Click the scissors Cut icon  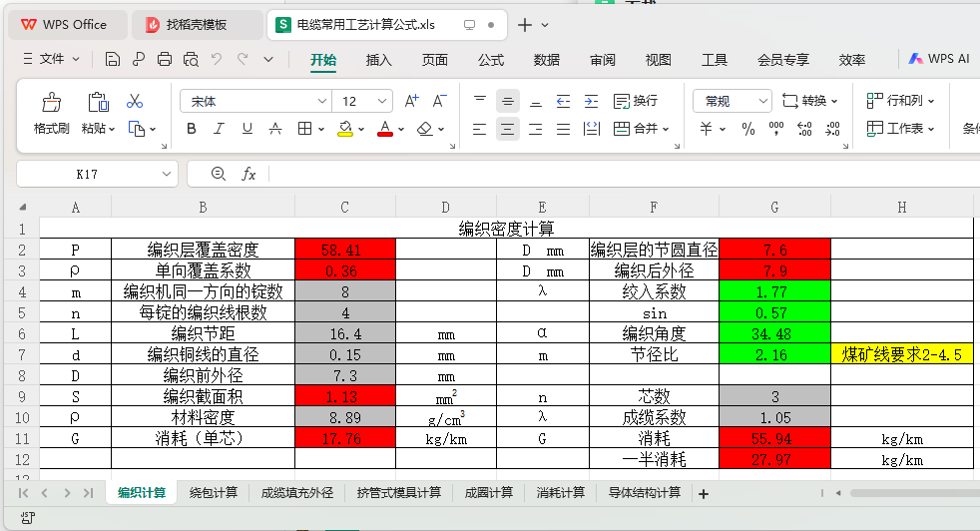(135, 101)
